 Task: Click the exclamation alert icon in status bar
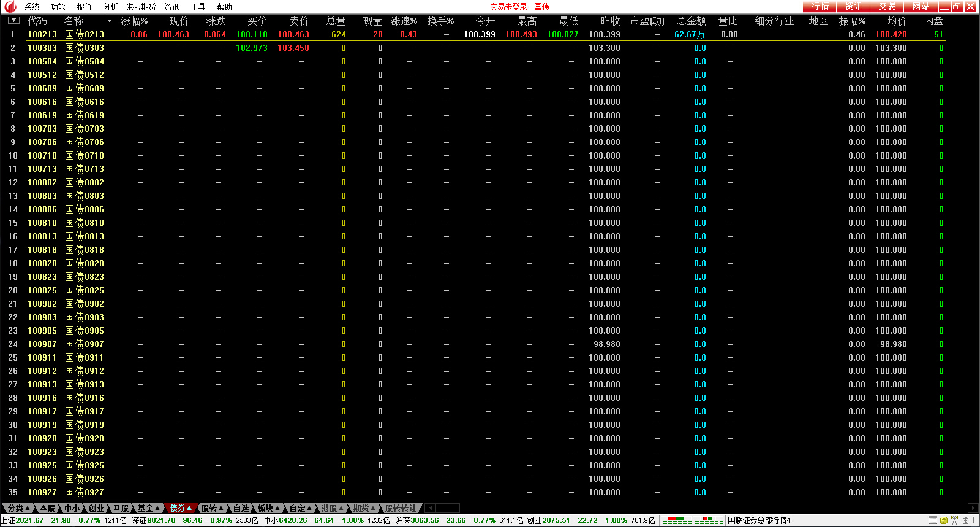tap(974, 520)
